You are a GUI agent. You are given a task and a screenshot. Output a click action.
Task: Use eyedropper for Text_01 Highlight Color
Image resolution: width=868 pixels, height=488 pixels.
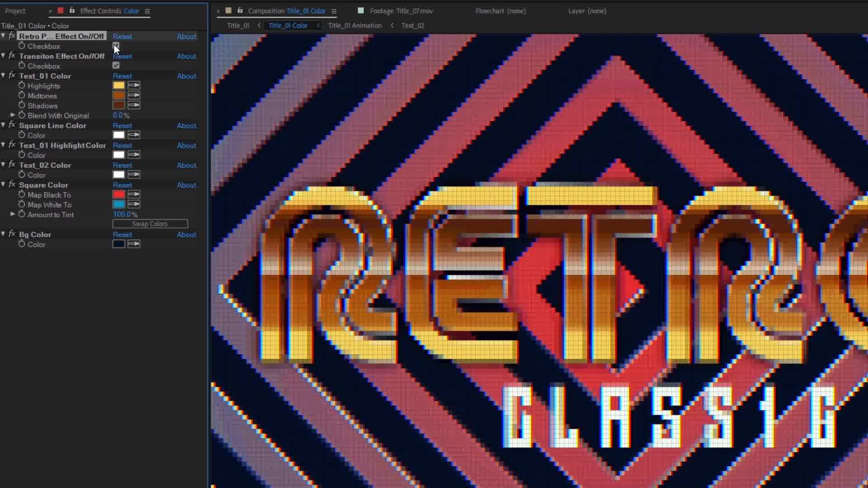[x=134, y=155]
